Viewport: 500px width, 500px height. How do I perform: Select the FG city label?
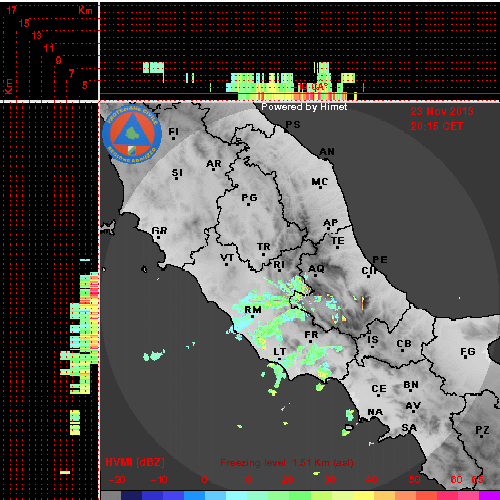(468, 351)
